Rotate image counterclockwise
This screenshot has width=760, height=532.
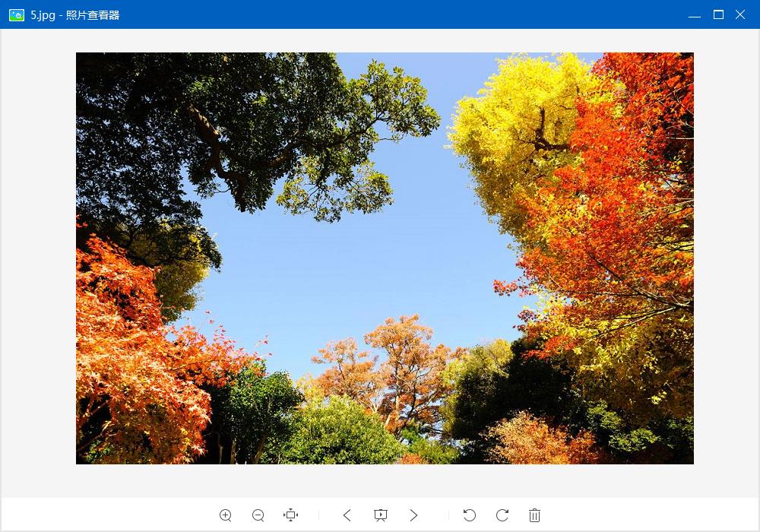pyautogui.click(x=469, y=515)
